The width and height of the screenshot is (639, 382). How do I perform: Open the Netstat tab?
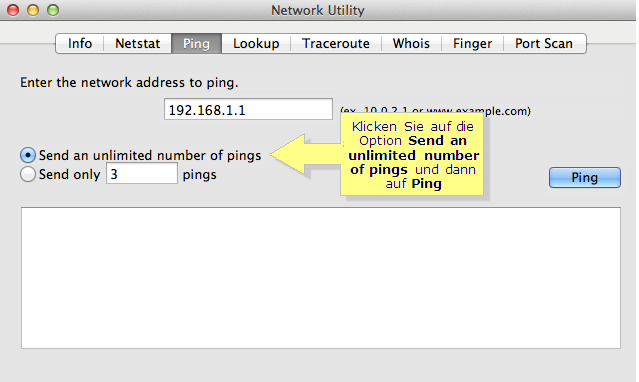click(x=138, y=44)
